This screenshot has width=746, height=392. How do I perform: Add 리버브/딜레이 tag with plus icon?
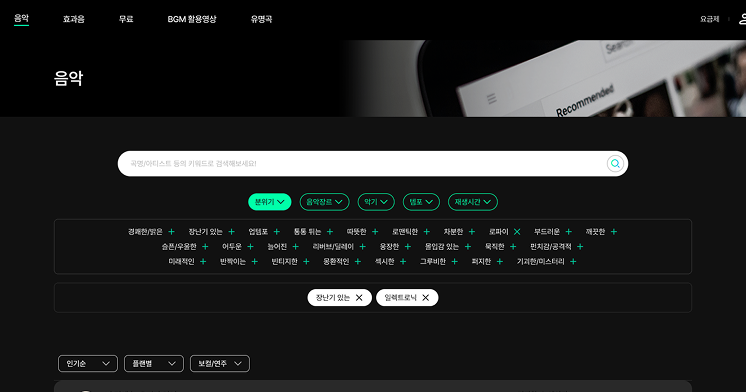pos(363,246)
